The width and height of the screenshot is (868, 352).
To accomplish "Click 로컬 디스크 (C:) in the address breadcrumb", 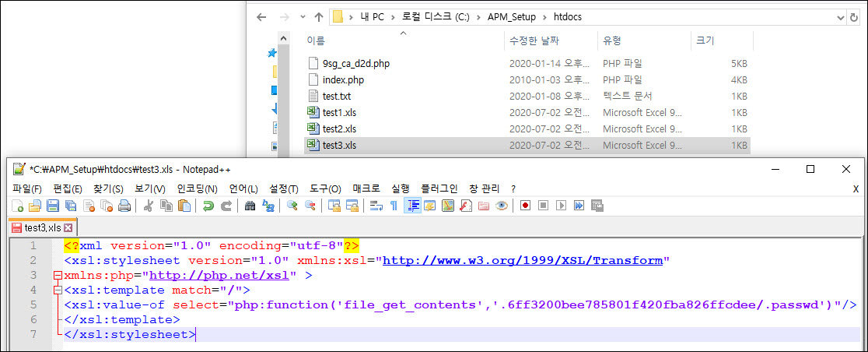I will pyautogui.click(x=435, y=17).
